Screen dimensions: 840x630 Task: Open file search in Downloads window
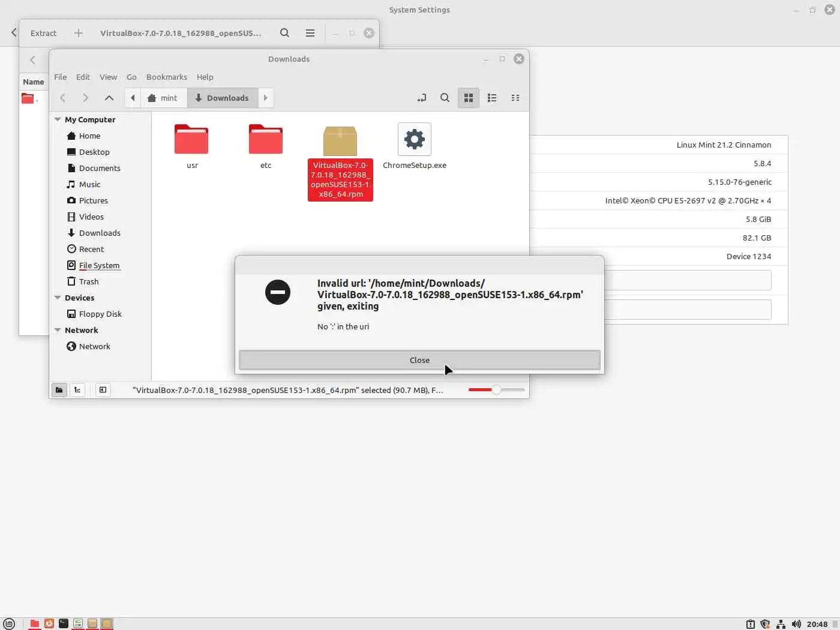tap(445, 98)
